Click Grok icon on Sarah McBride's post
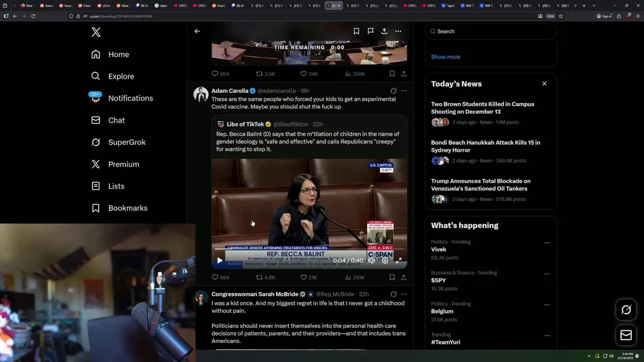Screen dimensions: 644x362 [x=393, y=294]
